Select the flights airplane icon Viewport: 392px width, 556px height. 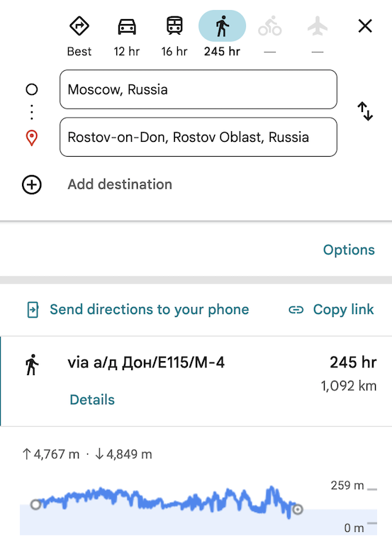coord(318,26)
